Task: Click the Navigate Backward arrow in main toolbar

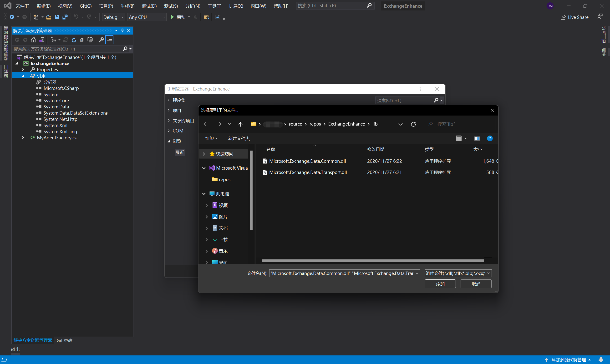Action: pyautogui.click(x=12, y=17)
